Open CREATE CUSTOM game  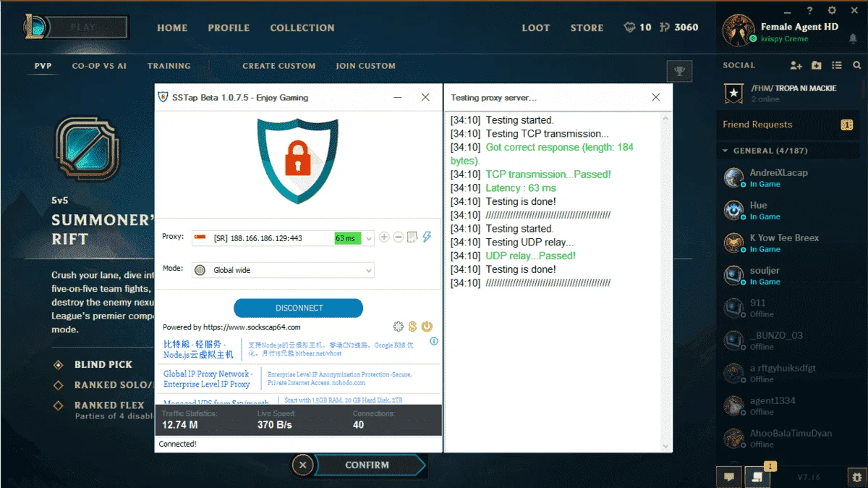point(279,66)
